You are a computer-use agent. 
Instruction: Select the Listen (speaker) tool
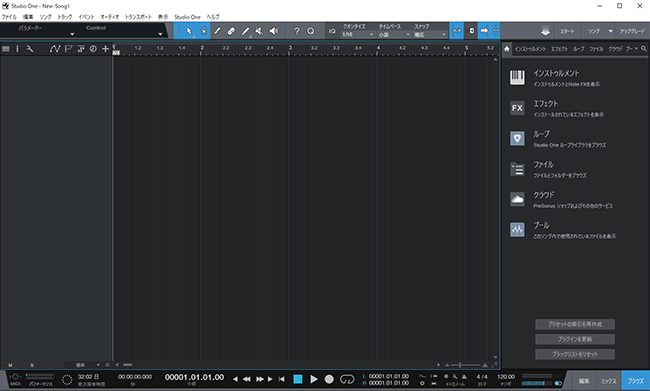(x=274, y=31)
